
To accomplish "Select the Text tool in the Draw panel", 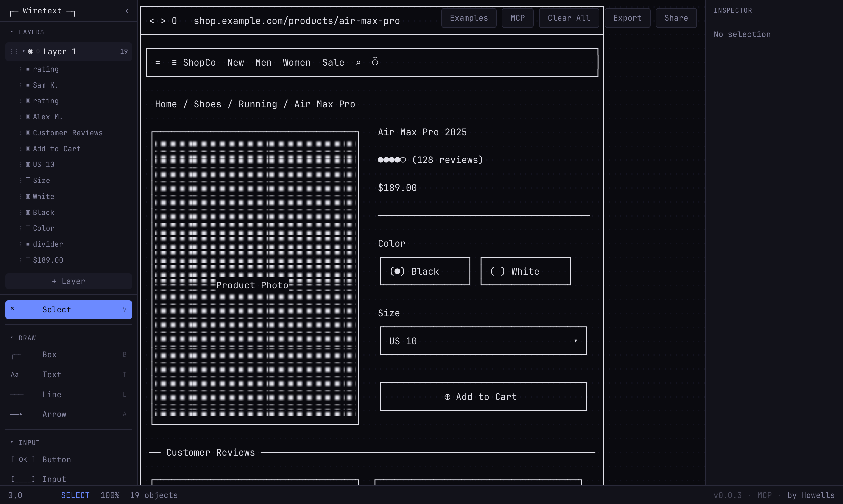I will pyautogui.click(x=52, y=375).
